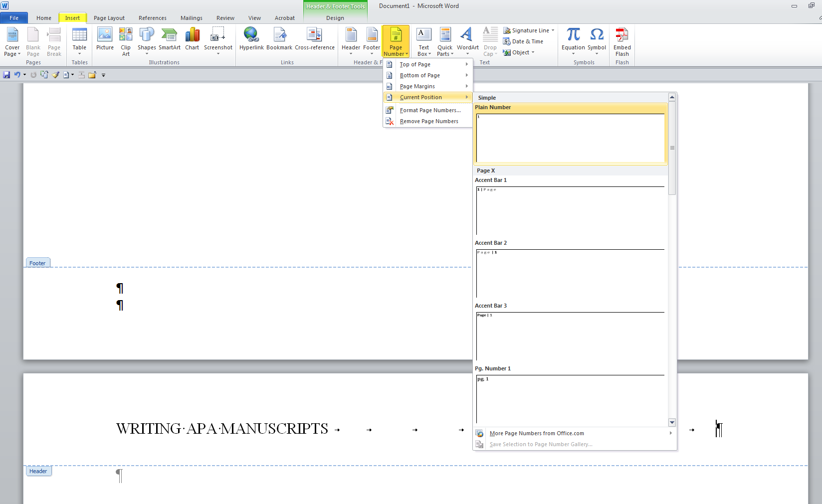Click Embed Flash button

coord(622,42)
